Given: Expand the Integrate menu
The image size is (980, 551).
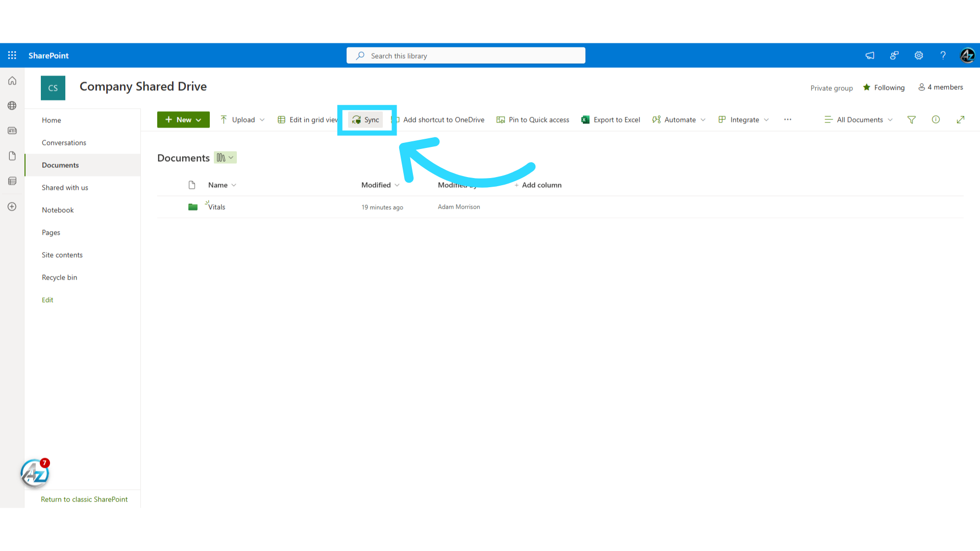Looking at the screenshot, I should pos(743,120).
